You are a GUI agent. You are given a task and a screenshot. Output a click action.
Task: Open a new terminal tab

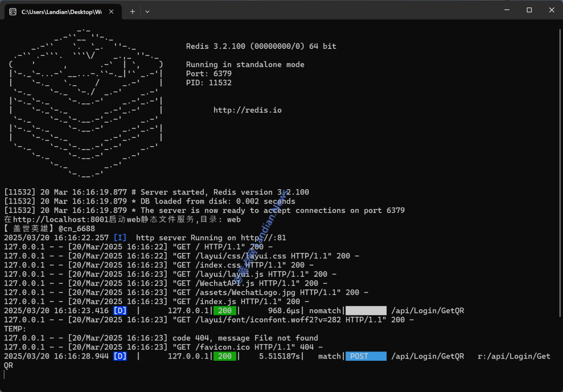coord(132,12)
